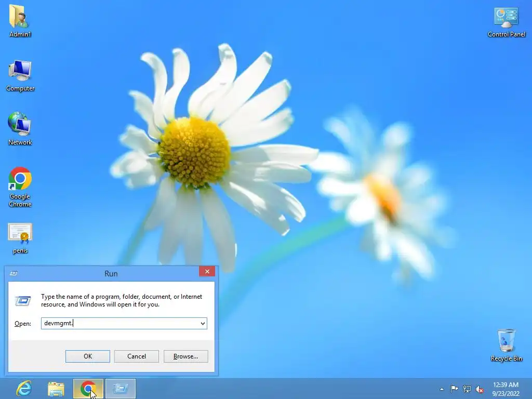Screen dimensions: 532x399
Task: Open the Action Center flag icon
Action: tap(454, 389)
